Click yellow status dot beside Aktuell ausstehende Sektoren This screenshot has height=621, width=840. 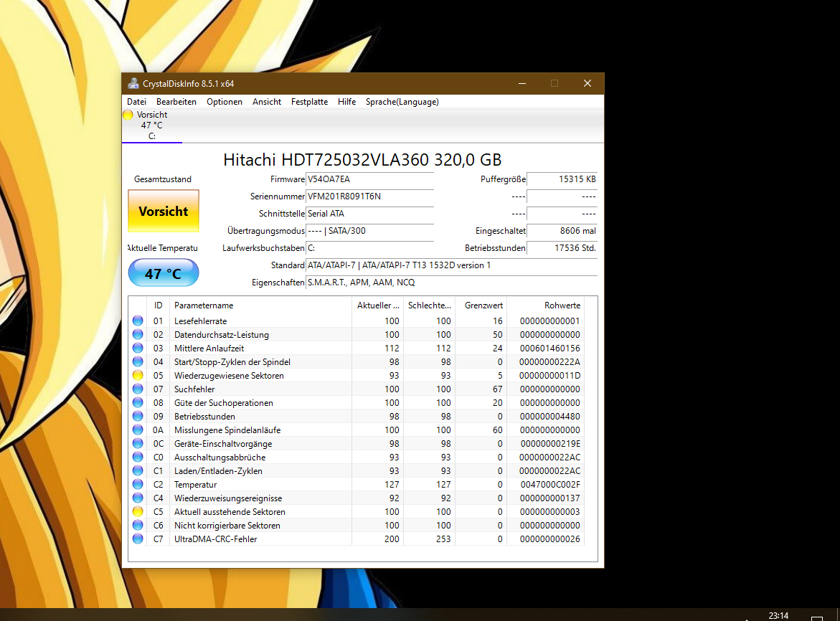click(138, 511)
